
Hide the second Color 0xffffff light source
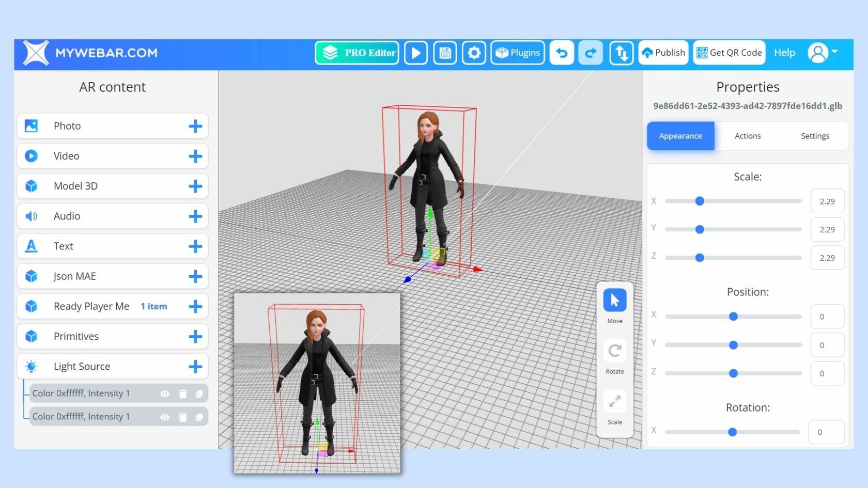(x=165, y=416)
